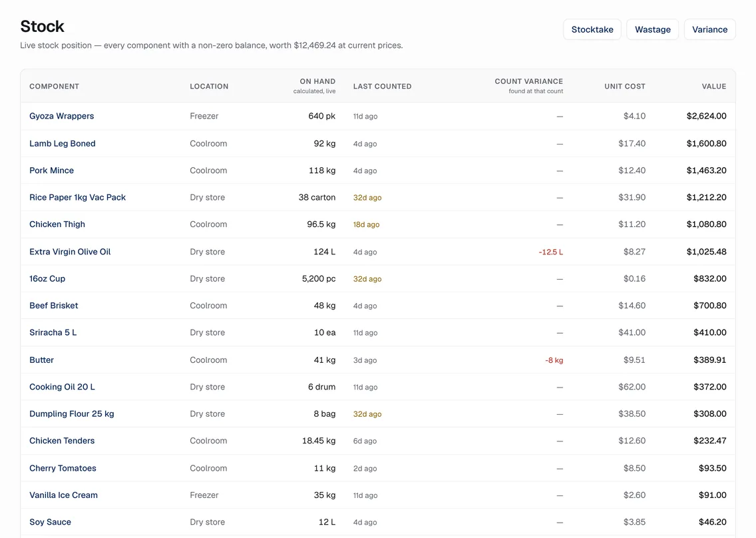Click Gyoza Wrappers' Freezer location

(x=204, y=117)
